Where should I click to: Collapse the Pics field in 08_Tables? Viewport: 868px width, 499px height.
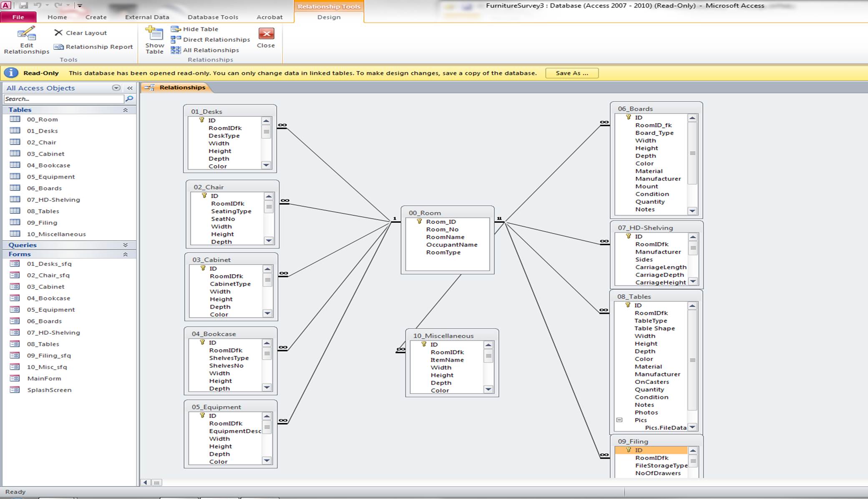point(619,420)
